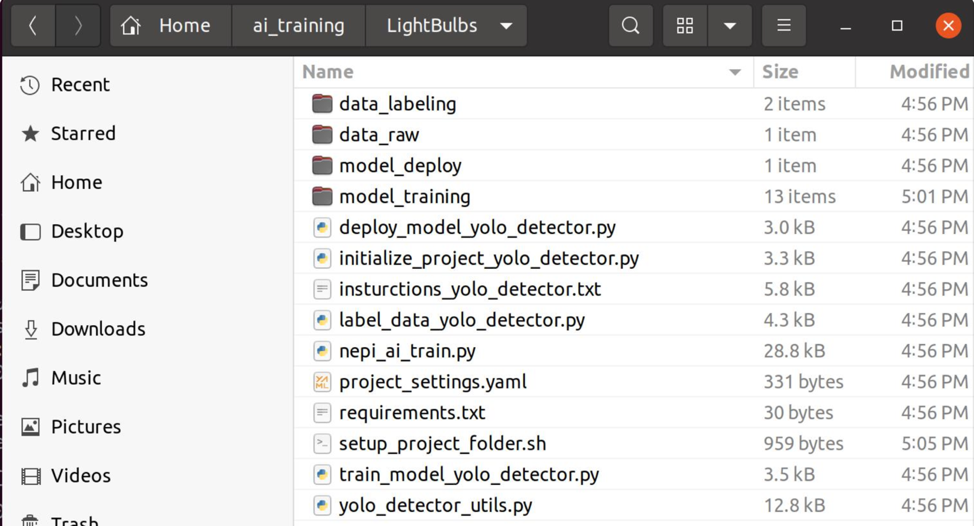Open view options dropdown arrow
This screenshot has width=974, height=526.
pyautogui.click(x=730, y=26)
